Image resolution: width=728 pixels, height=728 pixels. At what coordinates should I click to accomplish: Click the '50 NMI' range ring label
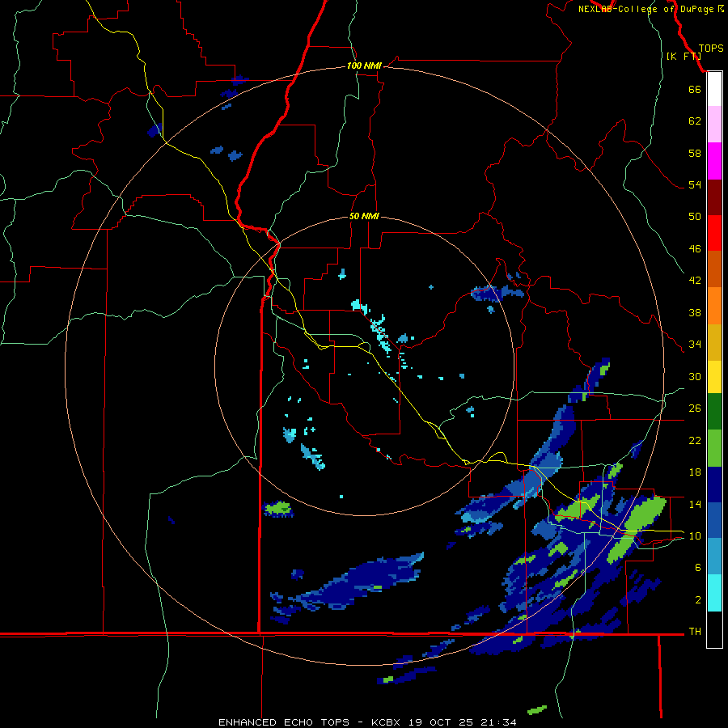[x=364, y=216]
